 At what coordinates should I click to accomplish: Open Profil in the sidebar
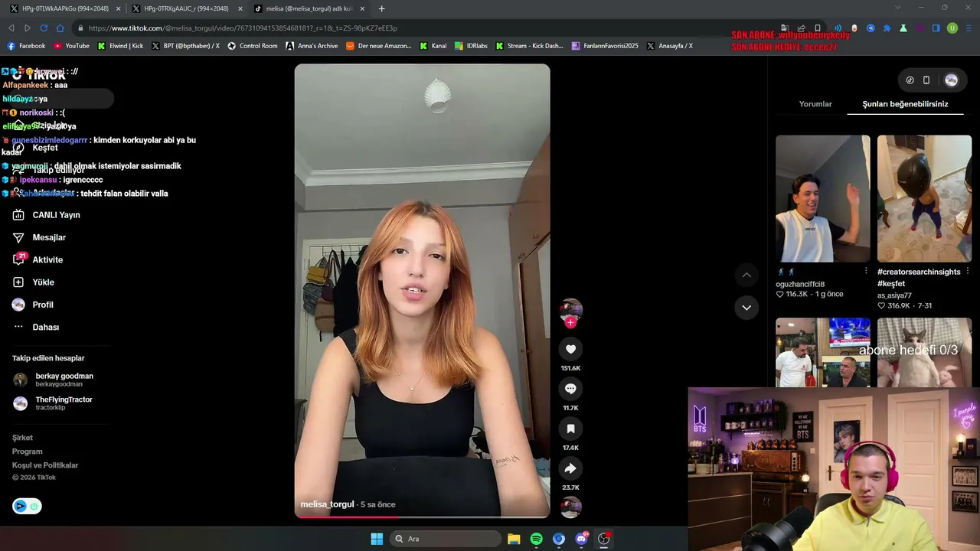click(33, 305)
